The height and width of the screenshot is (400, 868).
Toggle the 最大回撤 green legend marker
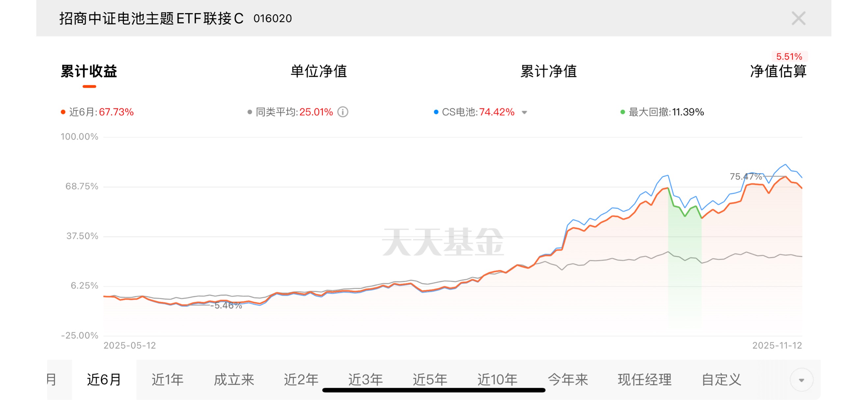point(623,112)
